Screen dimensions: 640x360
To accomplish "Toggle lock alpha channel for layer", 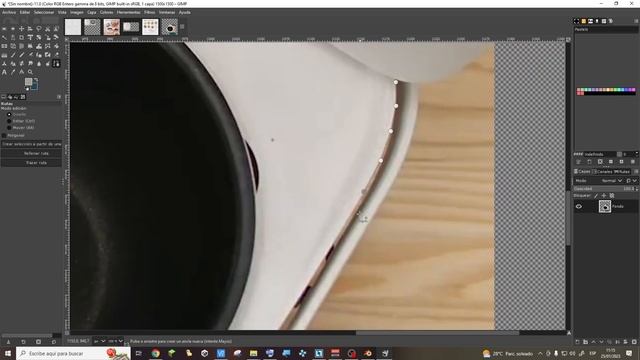I will pos(611,196).
